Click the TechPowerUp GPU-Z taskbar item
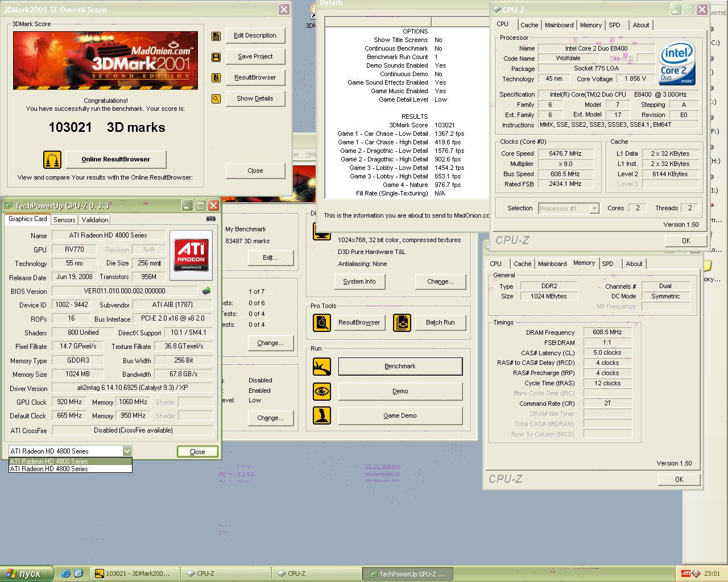The width and height of the screenshot is (728, 582). click(408, 573)
